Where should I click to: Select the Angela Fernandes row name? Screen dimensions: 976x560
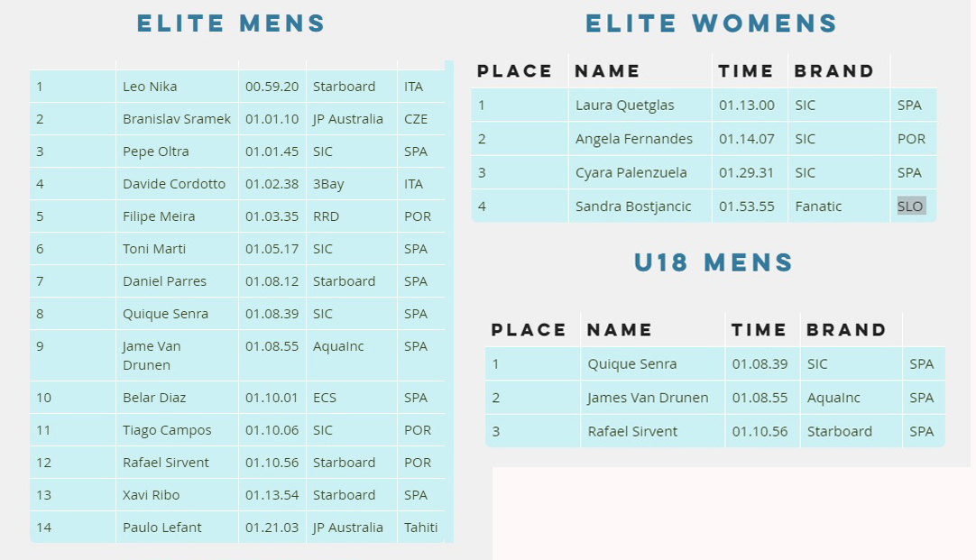click(633, 140)
